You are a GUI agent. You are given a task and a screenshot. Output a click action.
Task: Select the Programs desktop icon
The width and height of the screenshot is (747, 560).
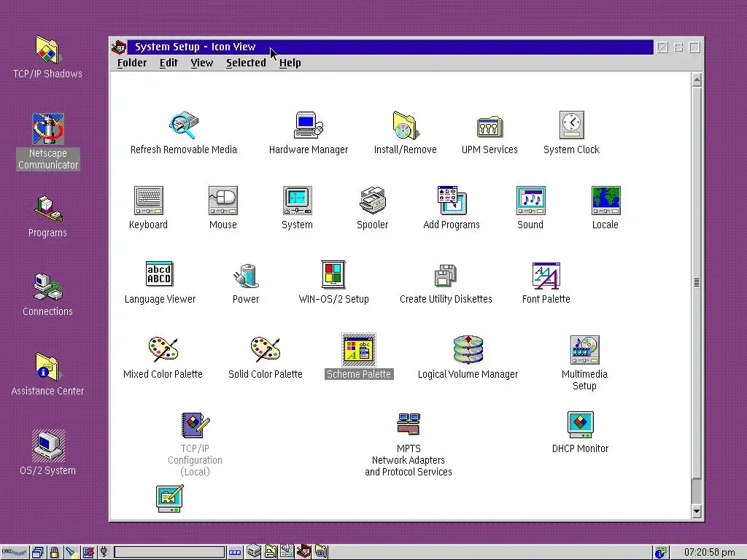click(47, 209)
